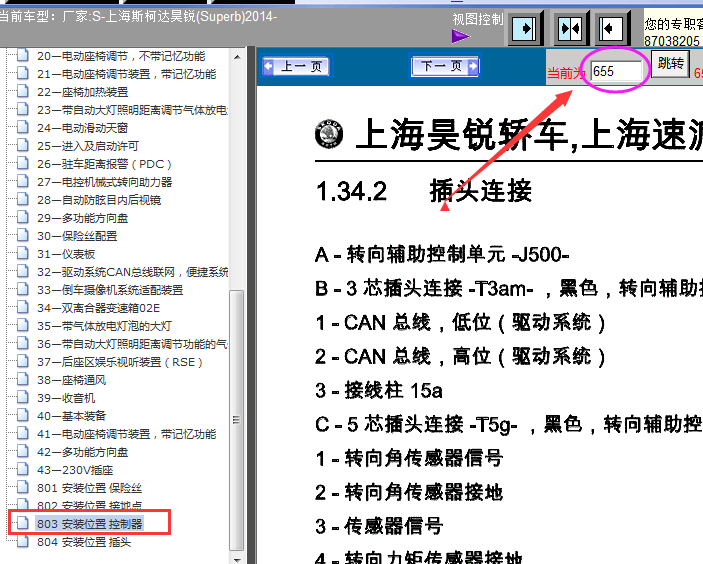Open 37—后座区娱乐视听装置（RSE）

pos(120,362)
